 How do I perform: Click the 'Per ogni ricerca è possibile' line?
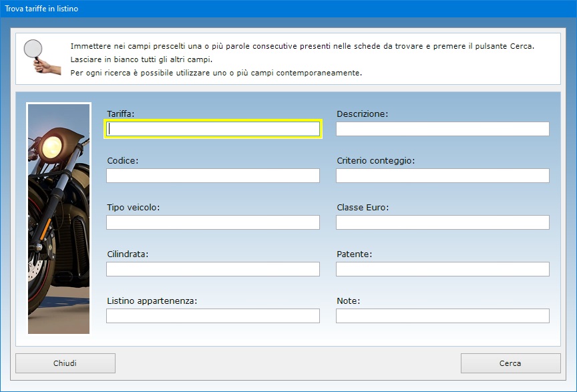(216, 73)
